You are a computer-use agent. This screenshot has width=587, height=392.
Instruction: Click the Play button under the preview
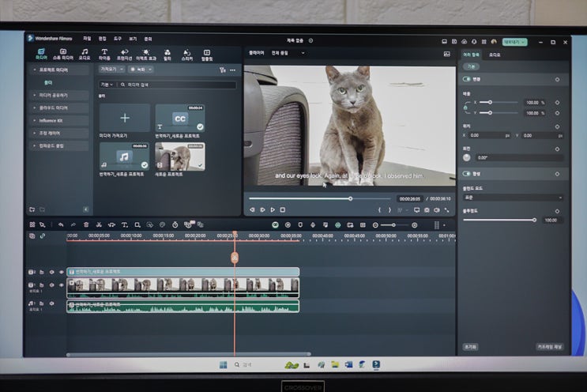coord(273,209)
